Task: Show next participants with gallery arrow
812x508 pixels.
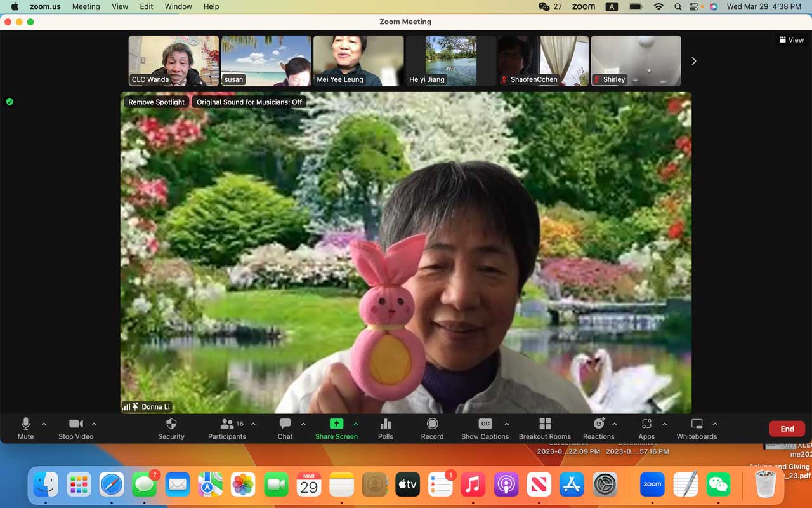Action: click(693, 61)
